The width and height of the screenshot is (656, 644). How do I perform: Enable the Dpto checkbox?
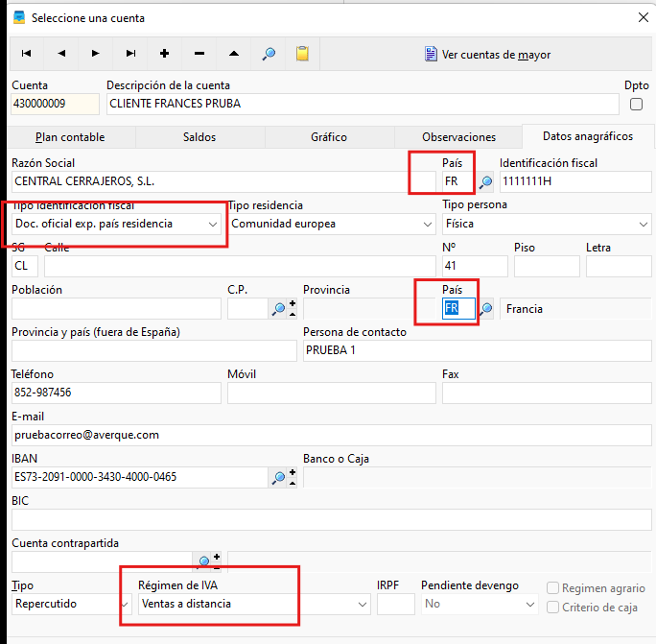pos(636,104)
